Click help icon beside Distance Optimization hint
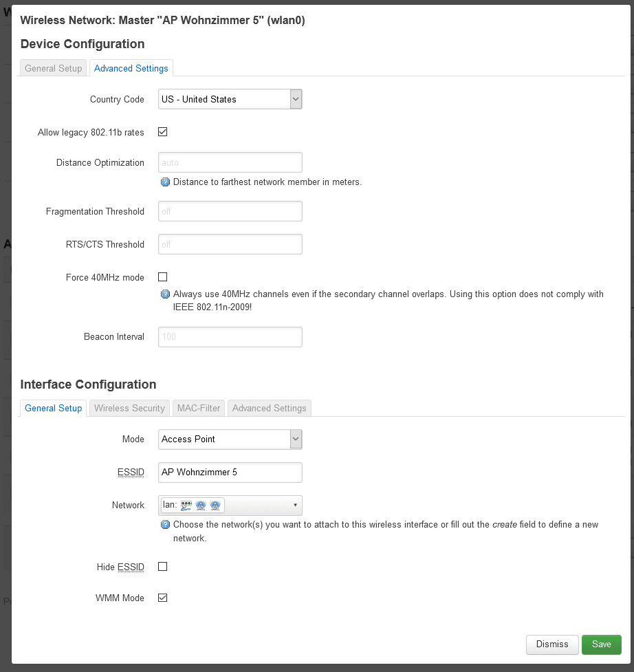Image resolution: width=634 pixels, height=672 pixels. click(165, 182)
